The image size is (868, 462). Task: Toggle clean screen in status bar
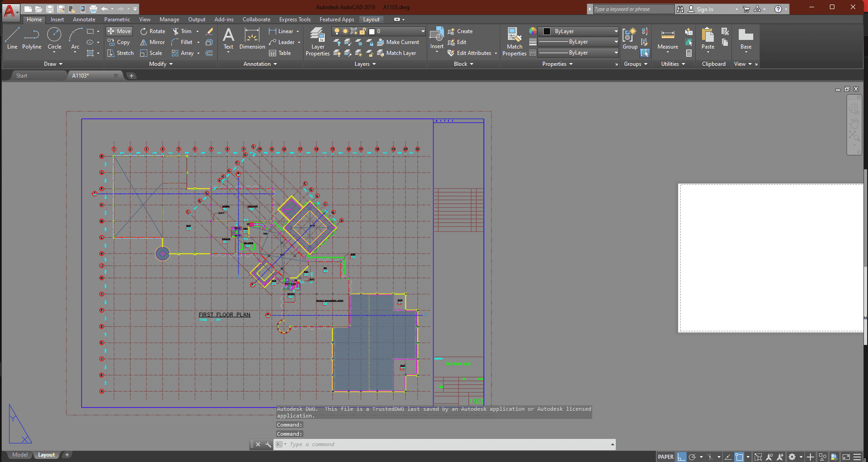pyautogui.click(x=846, y=457)
